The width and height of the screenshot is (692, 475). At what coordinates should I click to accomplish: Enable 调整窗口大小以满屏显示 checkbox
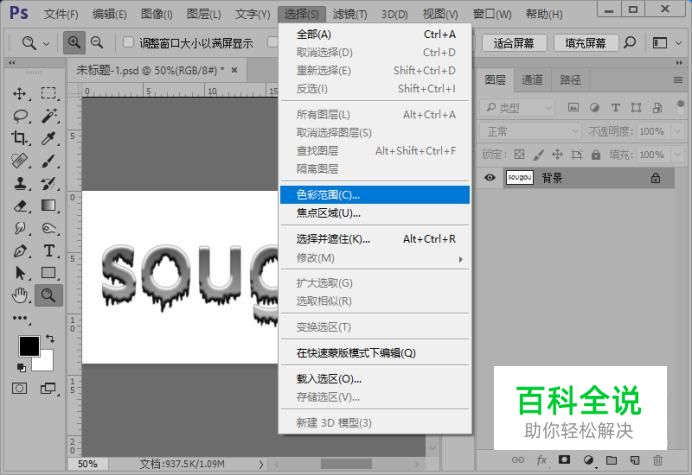coord(128,42)
